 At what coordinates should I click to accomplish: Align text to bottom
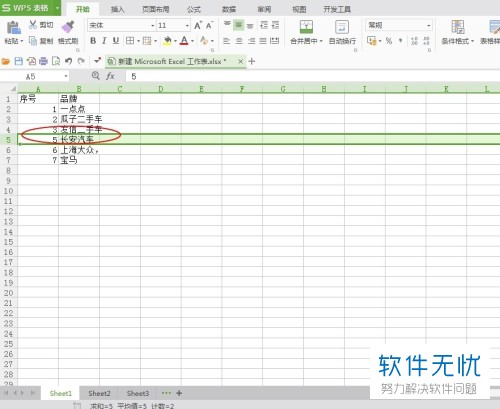tap(250, 25)
